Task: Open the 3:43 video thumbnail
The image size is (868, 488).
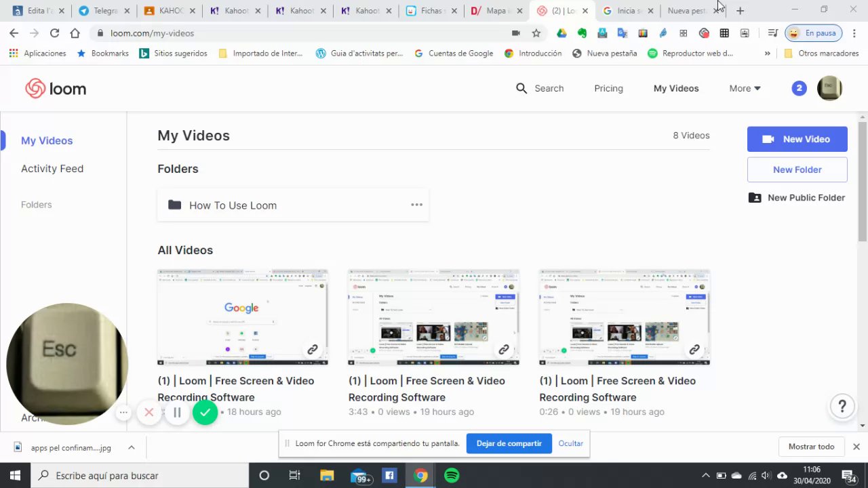Action: pyautogui.click(x=434, y=317)
